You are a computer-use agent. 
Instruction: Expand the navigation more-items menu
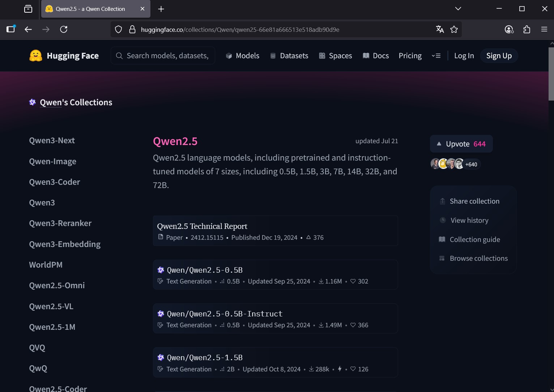(x=436, y=56)
